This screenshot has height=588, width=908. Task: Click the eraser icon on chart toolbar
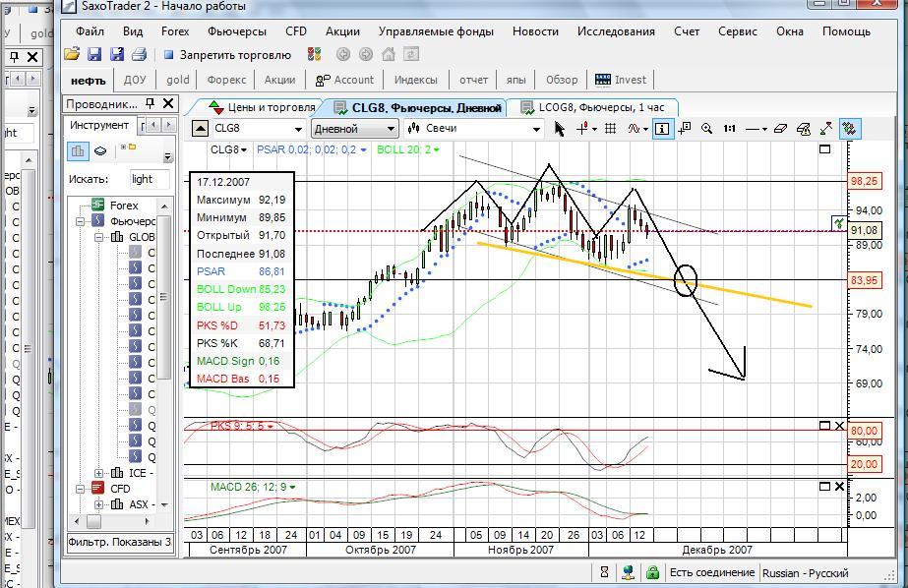tap(780, 129)
